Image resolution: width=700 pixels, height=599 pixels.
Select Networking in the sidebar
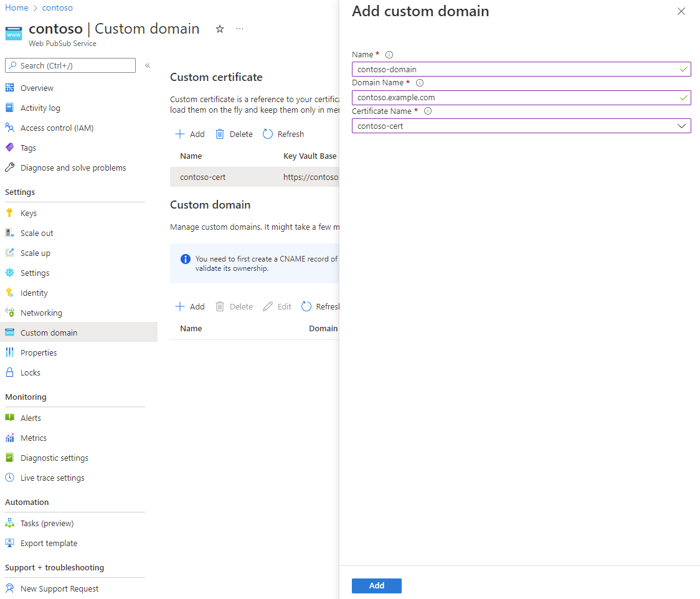pos(41,313)
